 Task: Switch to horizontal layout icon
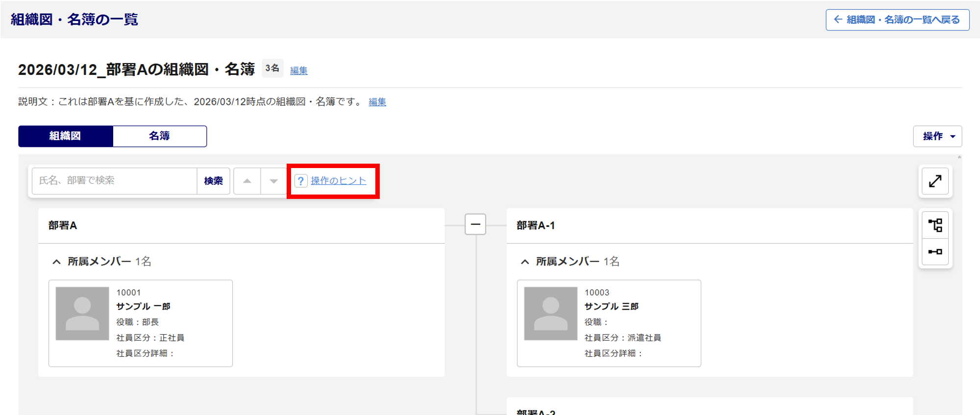935,252
